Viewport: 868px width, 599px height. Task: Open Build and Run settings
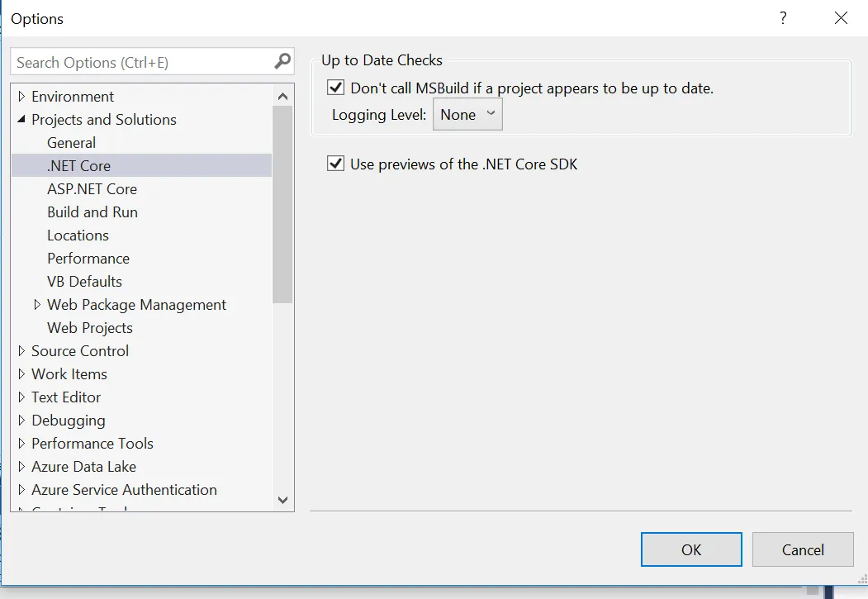pyautogui.click(x=92, y=212)
